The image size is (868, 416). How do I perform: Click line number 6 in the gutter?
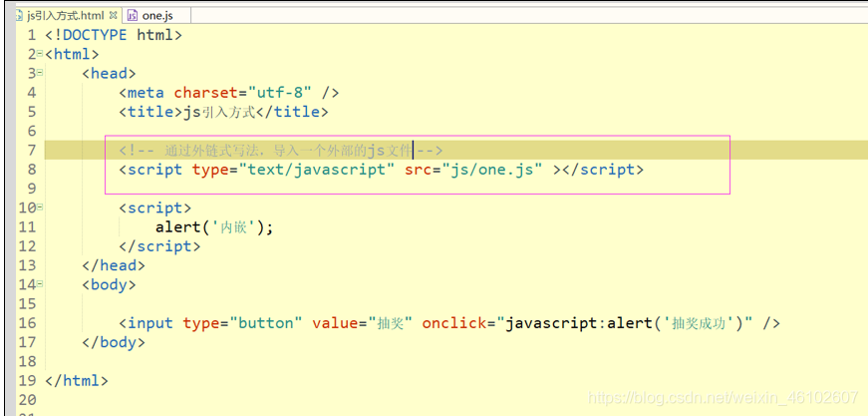click(32, 132)
